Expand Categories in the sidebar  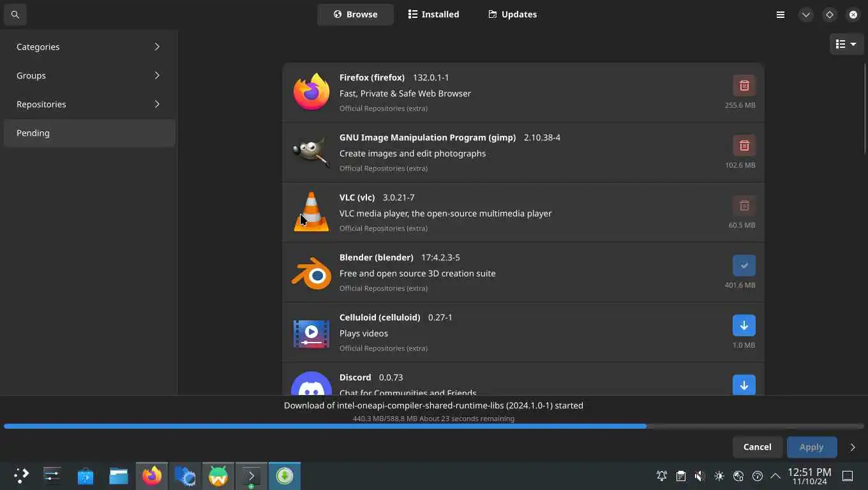click(x=89, y=47)
